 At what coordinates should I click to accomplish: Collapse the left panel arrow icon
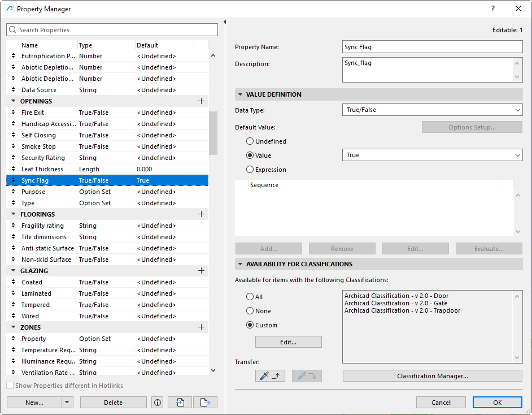point(225,21)
